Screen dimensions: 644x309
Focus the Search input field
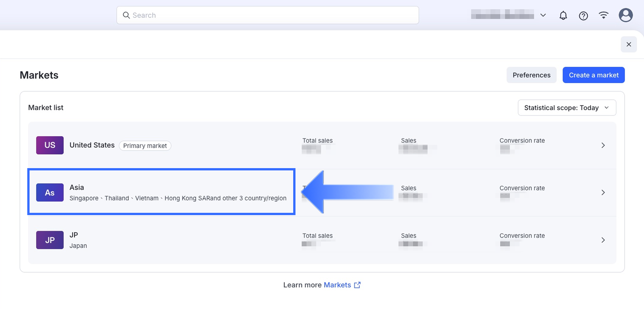(x=273, y=15)
